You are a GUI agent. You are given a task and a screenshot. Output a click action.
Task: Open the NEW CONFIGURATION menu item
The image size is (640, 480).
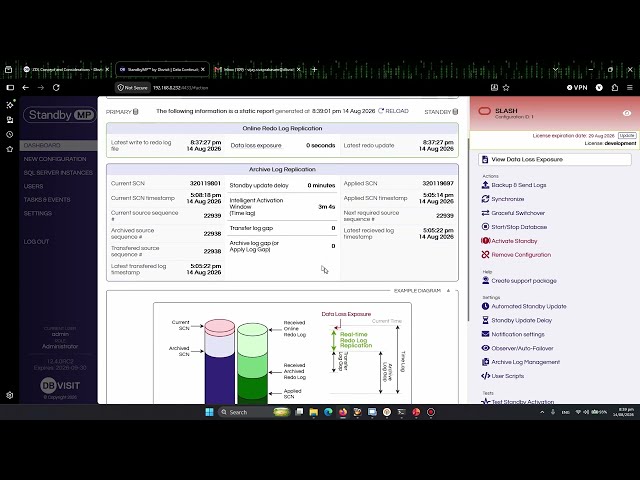coord(55,159)
